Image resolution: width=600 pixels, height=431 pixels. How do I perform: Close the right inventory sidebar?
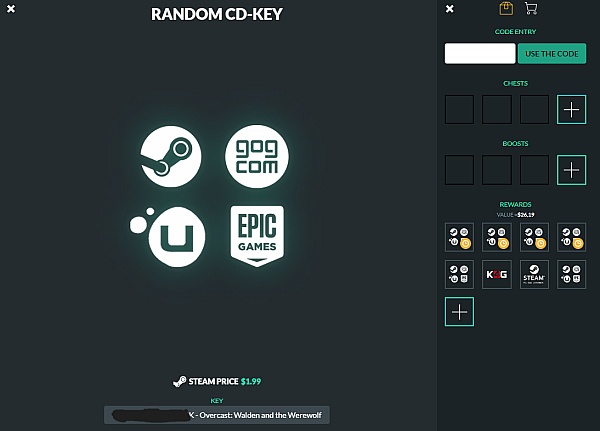450,8
